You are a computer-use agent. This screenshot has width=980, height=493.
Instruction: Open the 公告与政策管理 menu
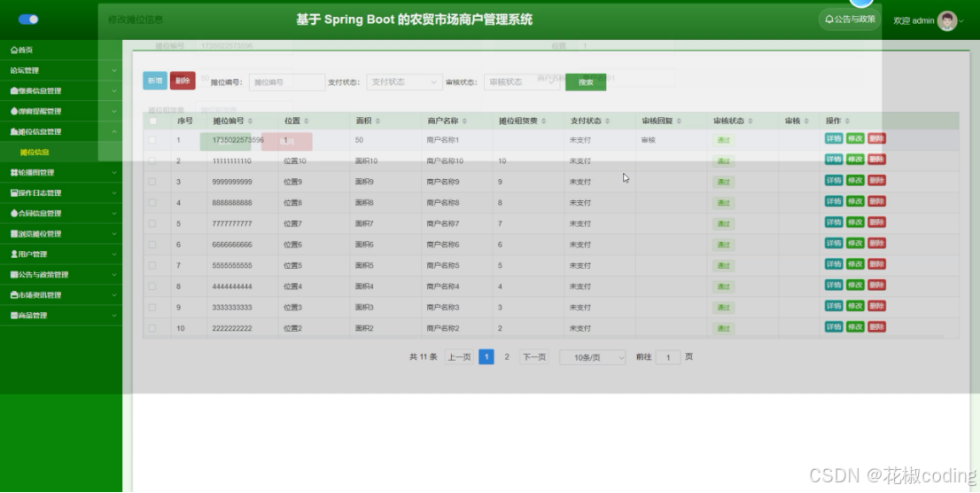[61, 275]
